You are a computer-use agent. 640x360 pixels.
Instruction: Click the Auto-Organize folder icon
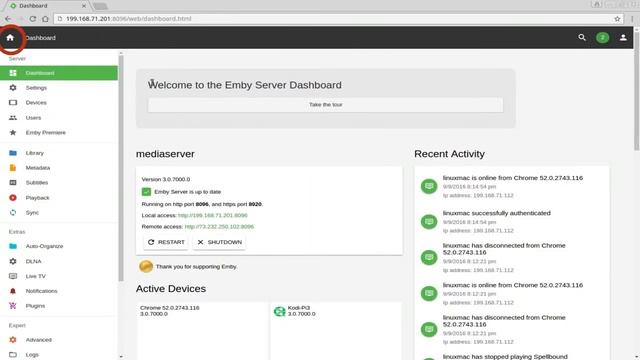click(x=13, y=246)
